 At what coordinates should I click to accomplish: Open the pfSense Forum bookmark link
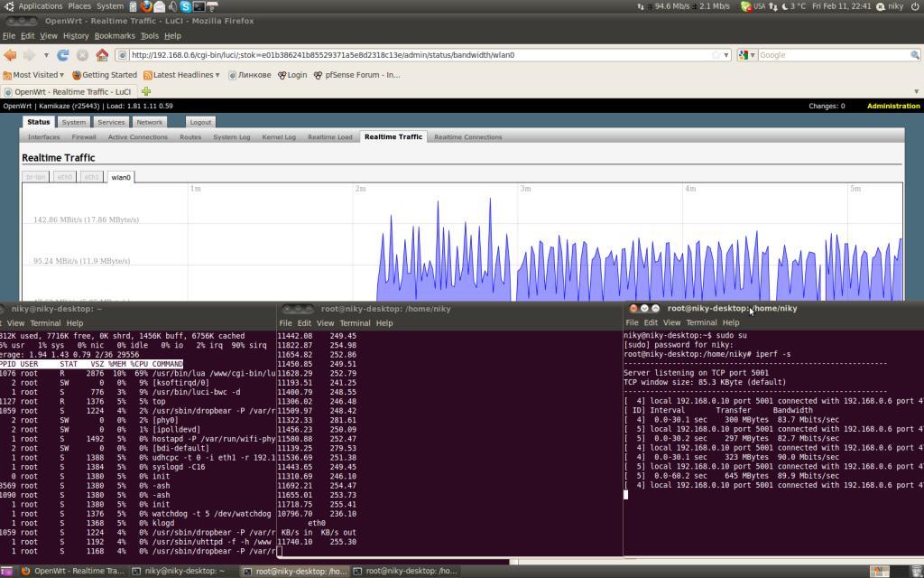356,75
